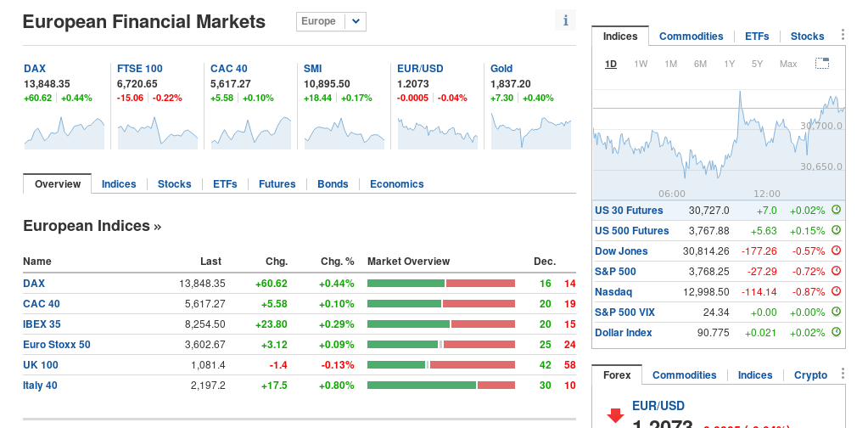Click the Italy 40 market overview bar

(441, 386)
